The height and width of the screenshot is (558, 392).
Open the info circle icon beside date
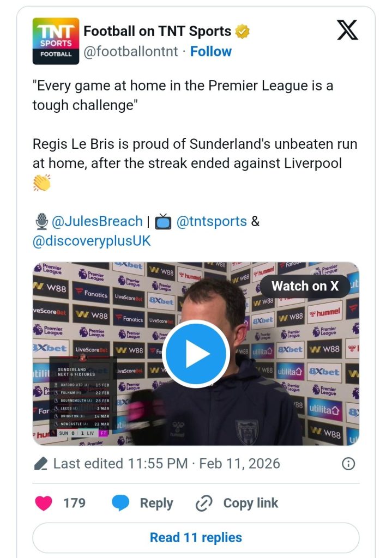tap(348, 464)
